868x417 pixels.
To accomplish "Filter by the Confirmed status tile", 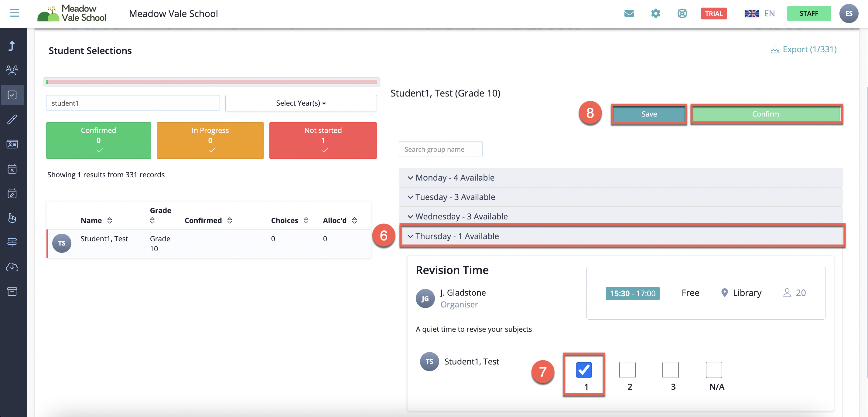I will [x=98, y=140].
